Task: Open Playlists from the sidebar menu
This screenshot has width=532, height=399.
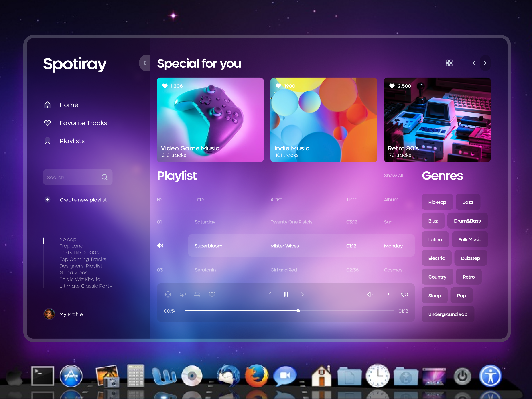Action: point(72,141)
